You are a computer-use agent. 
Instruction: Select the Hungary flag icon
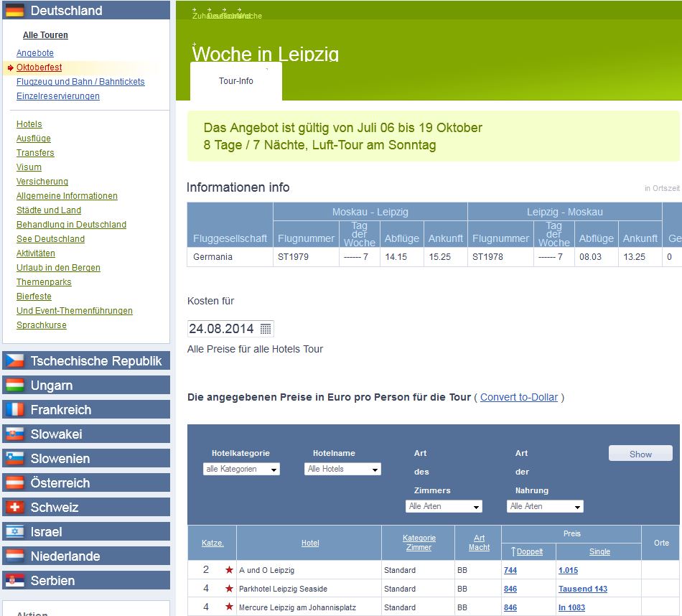pos(15,386)
